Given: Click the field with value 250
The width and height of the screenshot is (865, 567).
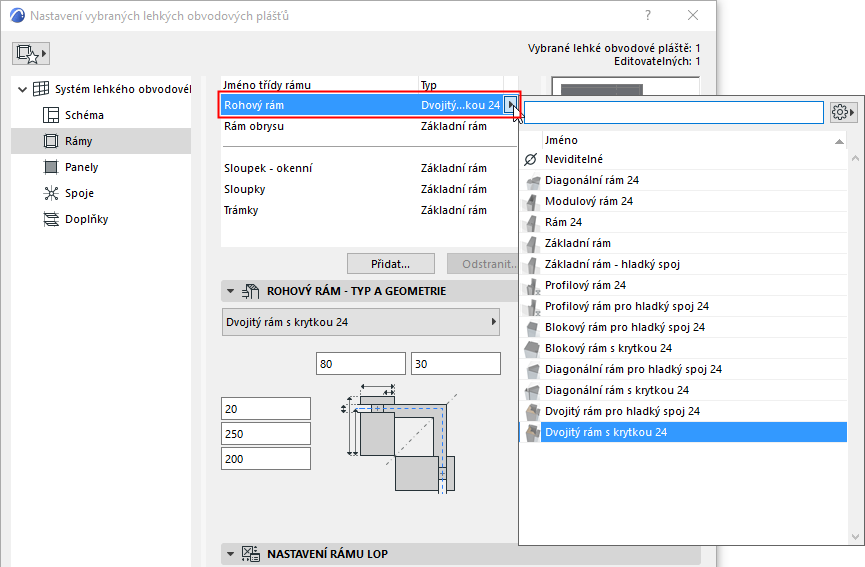Looking at the screenshot, I should (x=266, y=434).
